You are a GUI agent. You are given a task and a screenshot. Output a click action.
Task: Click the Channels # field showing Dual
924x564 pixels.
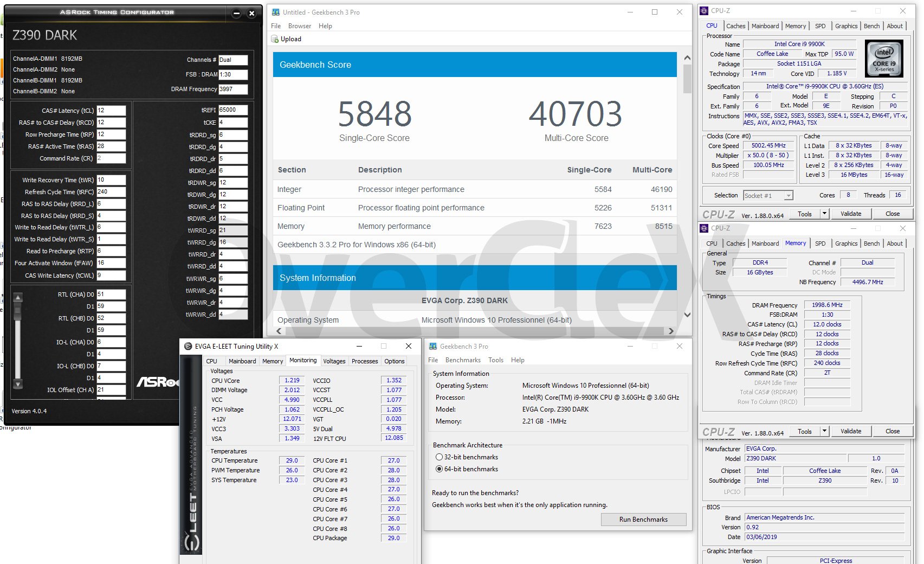233,60
